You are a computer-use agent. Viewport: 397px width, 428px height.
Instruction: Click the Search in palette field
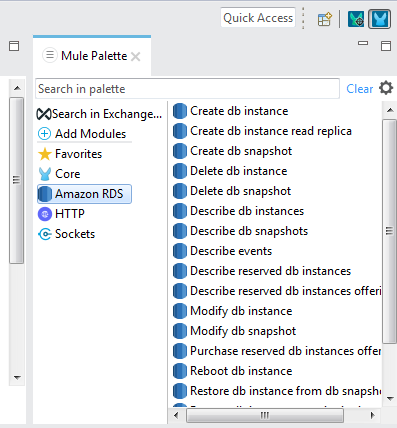187,89
